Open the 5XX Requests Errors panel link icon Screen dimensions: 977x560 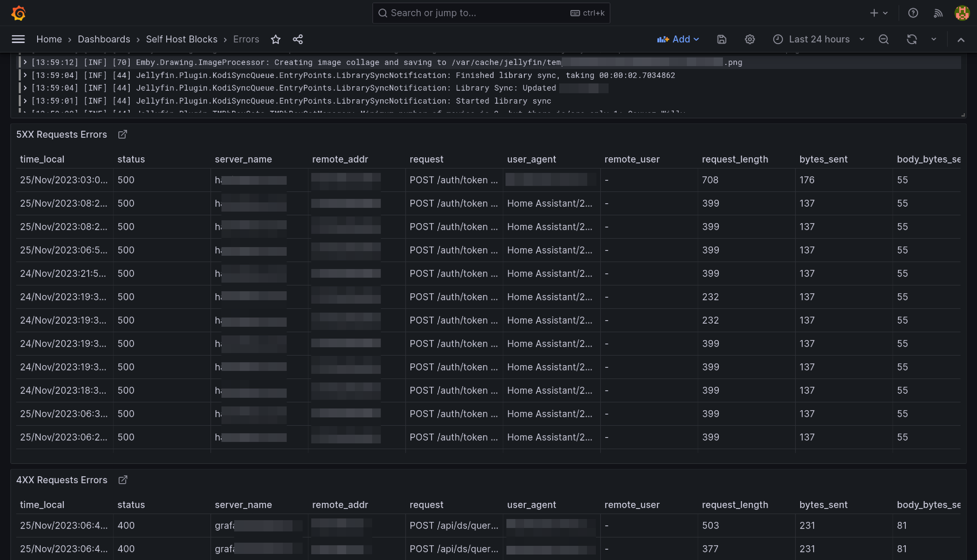(x=122, y=134)
